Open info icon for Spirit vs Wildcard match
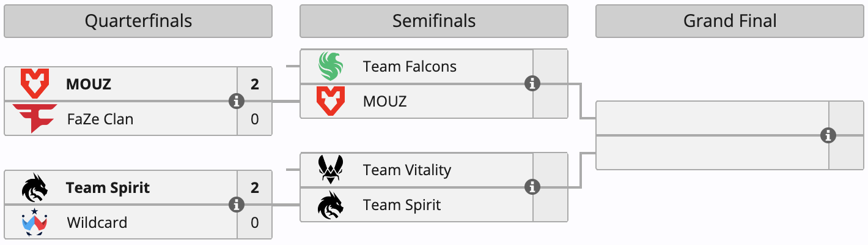Viewport: 868px width, 245px height. point(237,205)
